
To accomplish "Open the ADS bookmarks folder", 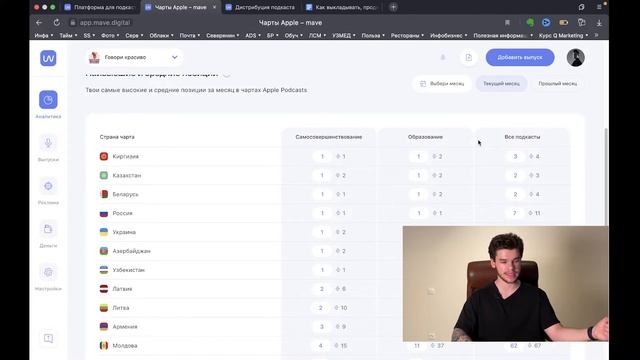I will (253, 36).
